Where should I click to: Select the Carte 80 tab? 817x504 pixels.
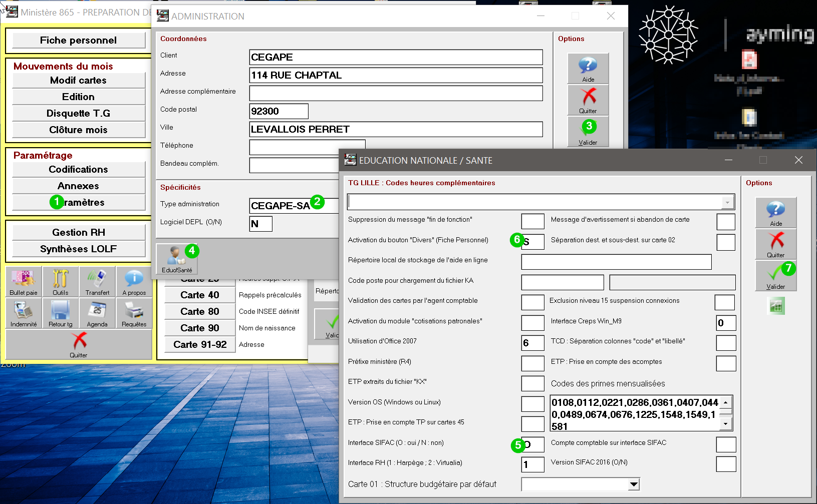pos(199,311)
